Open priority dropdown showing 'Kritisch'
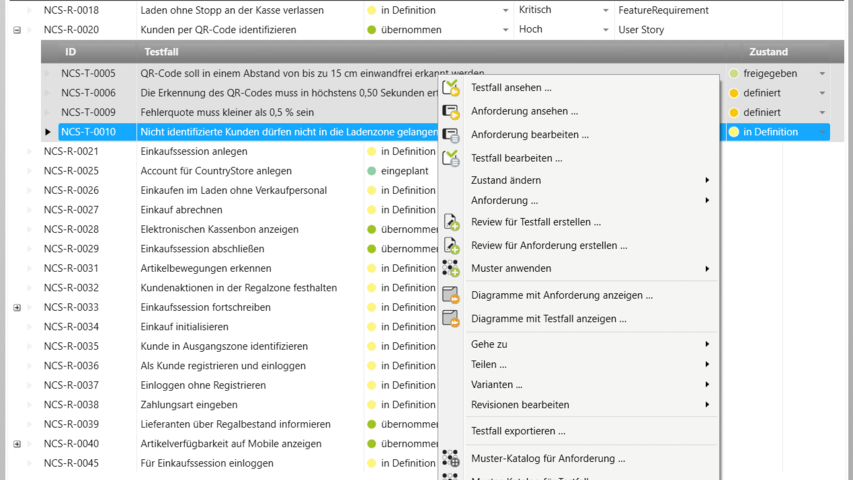This screenshot has height=480, width=853. click(x=606, y=11)
